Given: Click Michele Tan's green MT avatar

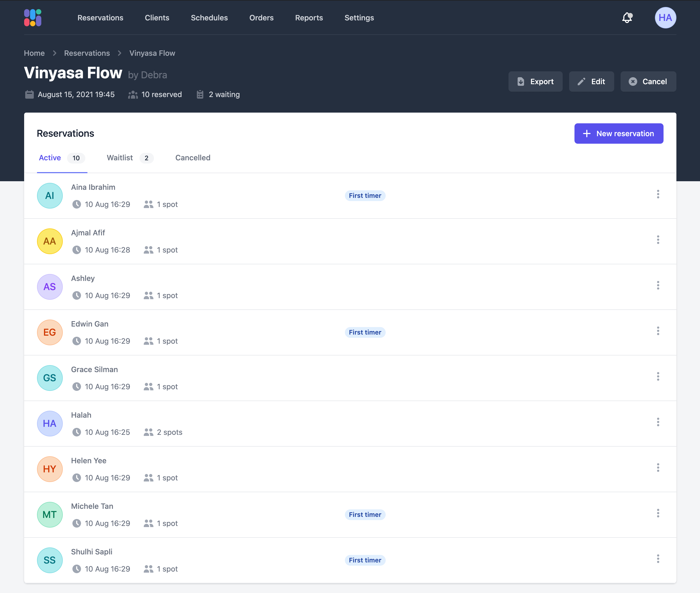Looking at the screenshot, I should [50, 515].
